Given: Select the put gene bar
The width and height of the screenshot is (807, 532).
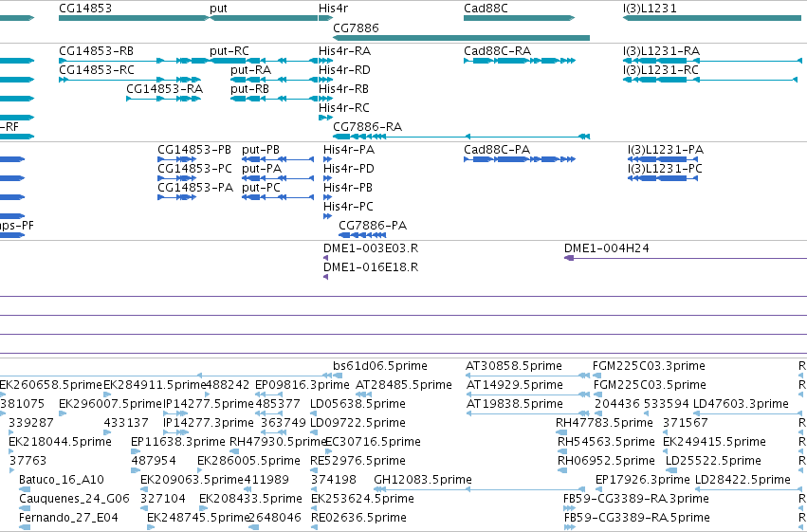Looking at the screenshot, I should [x=264, y=18].
